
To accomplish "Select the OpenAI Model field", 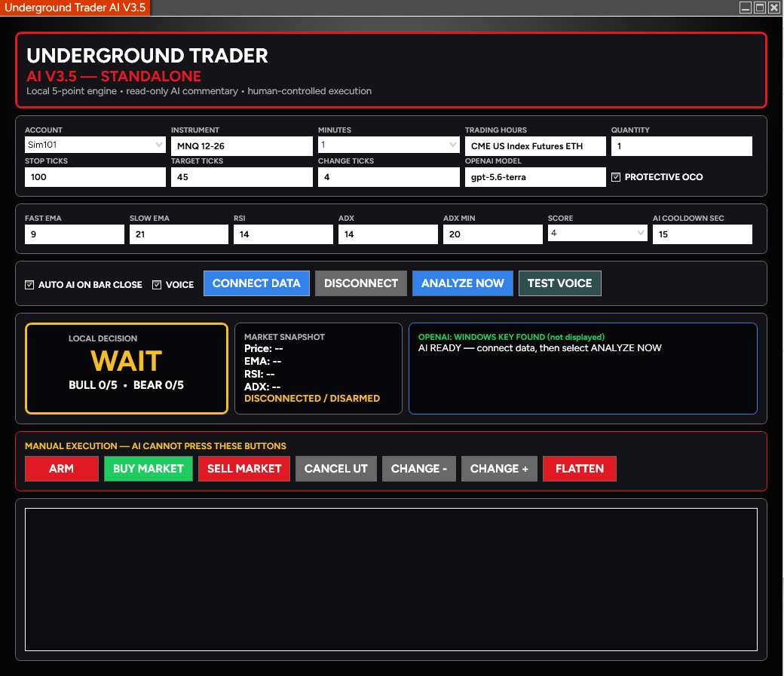I will (x=535, y=177).
